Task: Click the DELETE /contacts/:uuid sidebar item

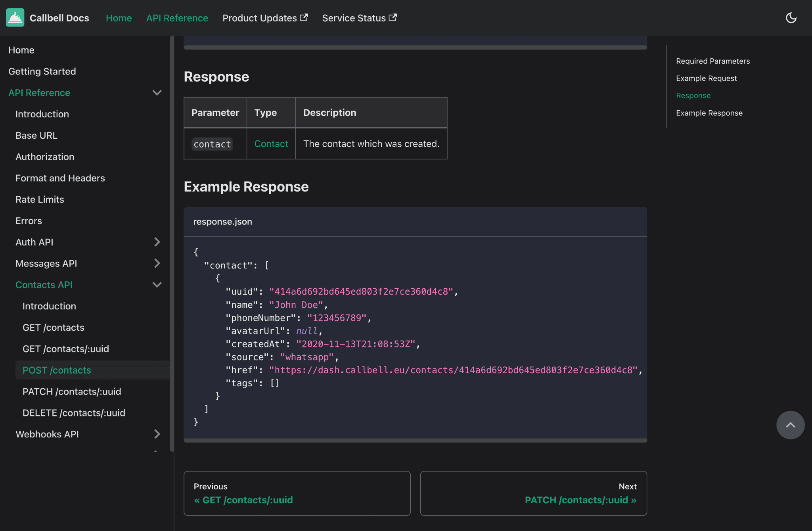Action: [x=74, y=412]
